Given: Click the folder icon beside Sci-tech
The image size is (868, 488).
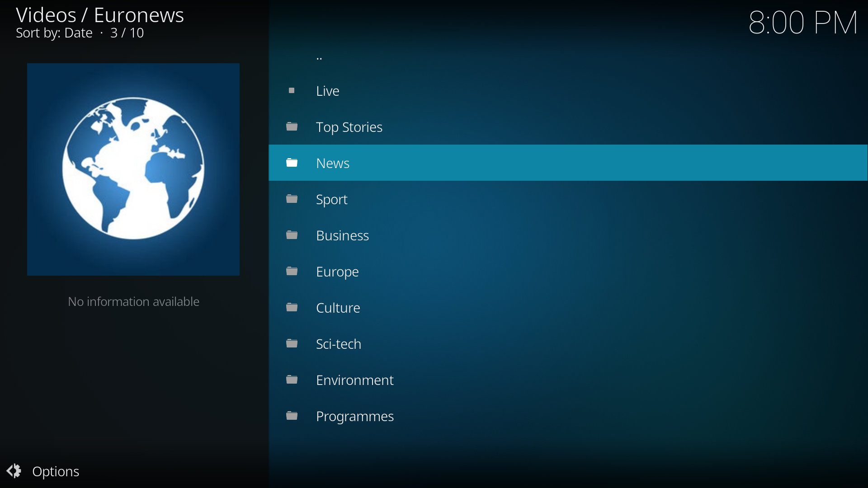Looking at the screenshot, I should coord(292,344).
